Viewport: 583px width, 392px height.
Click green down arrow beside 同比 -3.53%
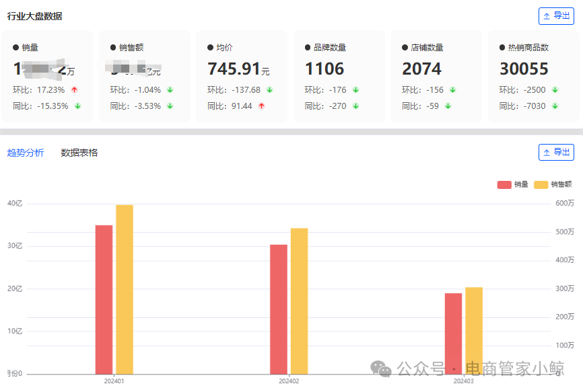coord(170,106)
